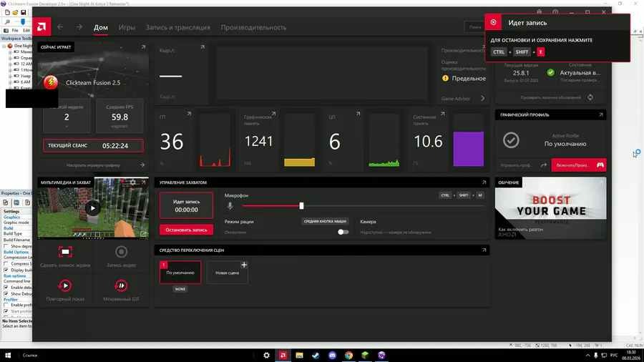The height and width of the screenshot is (362, 644).
Task: Play the Minecraft media preview video
Action: pyautogui.click(x=92, y=208)
